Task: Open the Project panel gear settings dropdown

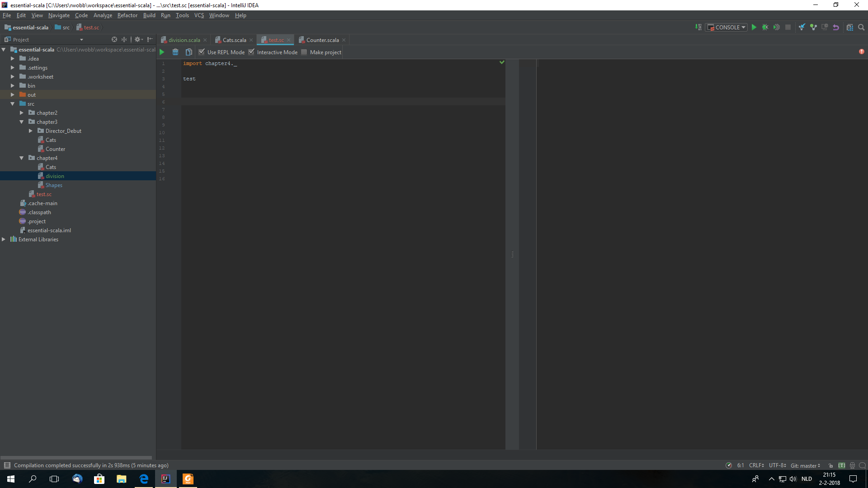Action: coord(139,39)
